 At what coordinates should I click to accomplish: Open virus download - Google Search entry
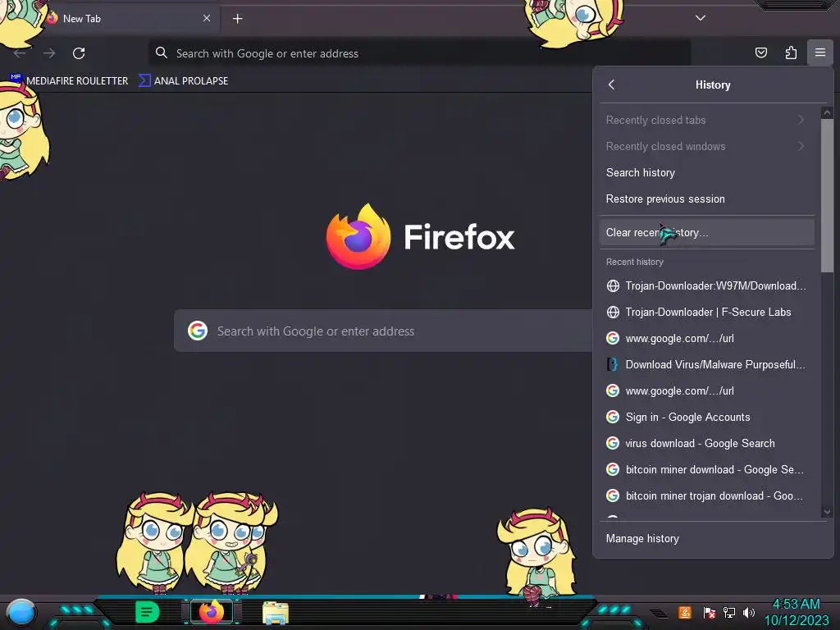[x=706, y=443]
